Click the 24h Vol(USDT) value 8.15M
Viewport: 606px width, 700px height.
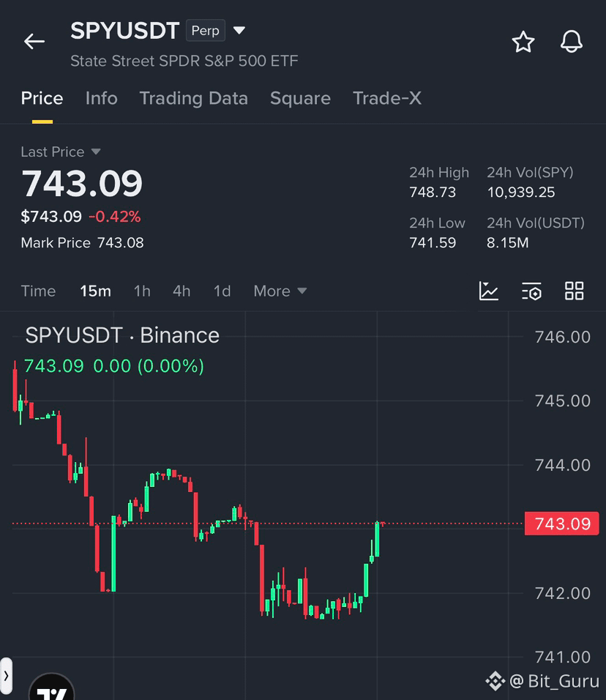pos(507,243)
